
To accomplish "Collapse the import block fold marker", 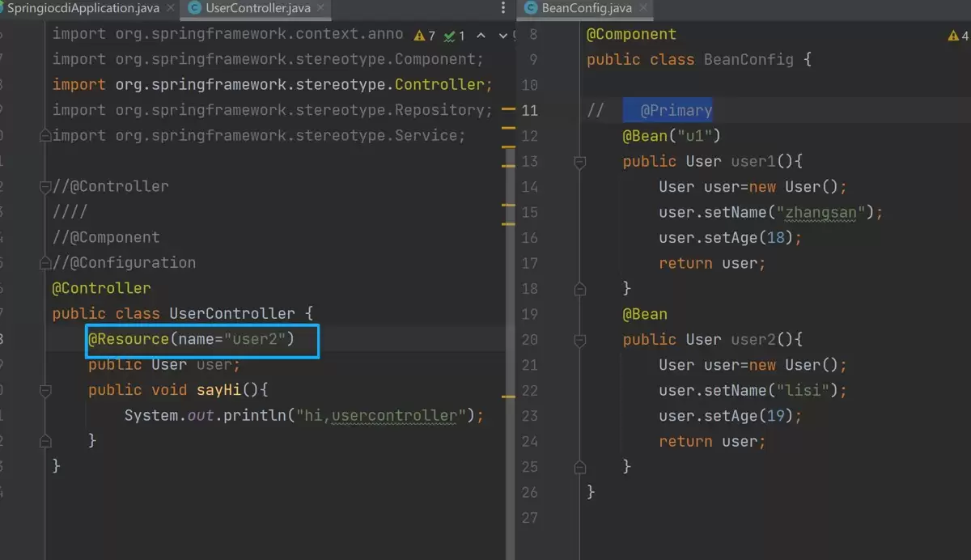I will pos(45,136).
